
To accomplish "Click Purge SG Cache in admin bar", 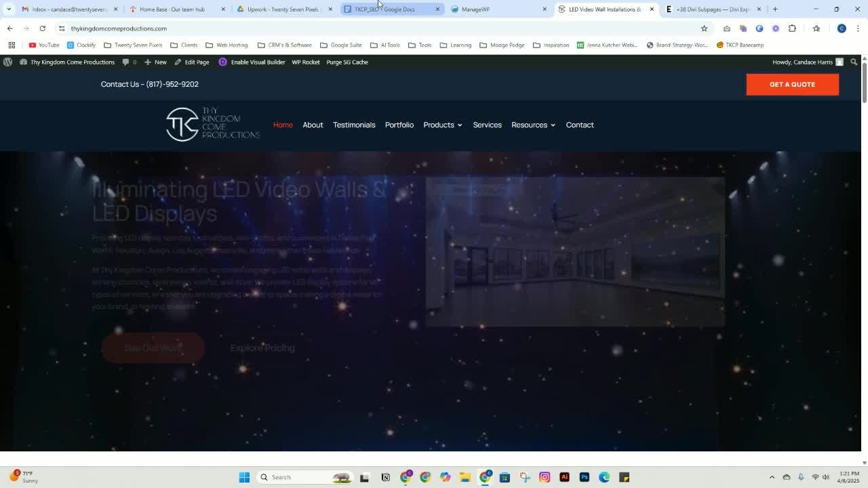I will 347,62.
